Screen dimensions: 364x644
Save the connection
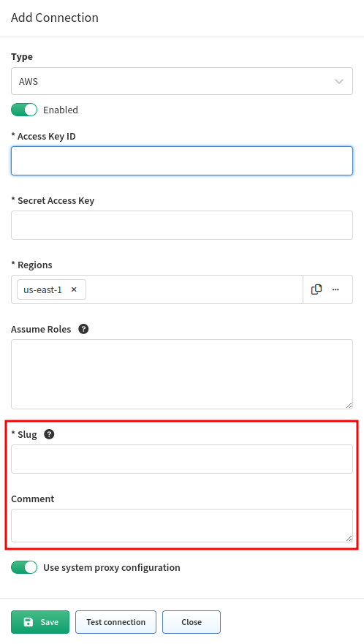tap(40, 622)
